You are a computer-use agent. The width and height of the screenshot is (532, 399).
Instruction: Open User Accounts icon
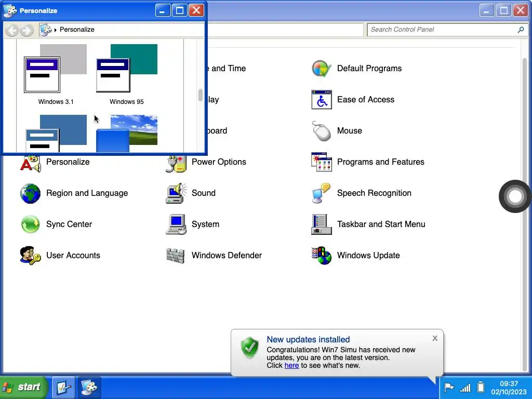(x=30, y=256)
